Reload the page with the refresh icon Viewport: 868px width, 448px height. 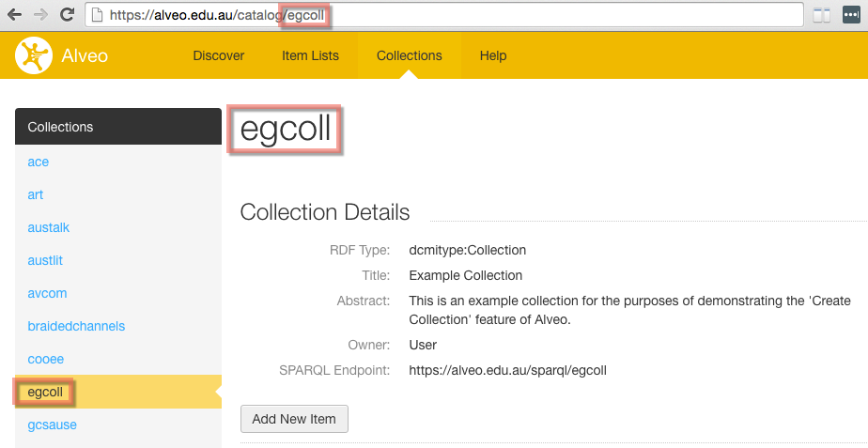[x=67, y=15]
